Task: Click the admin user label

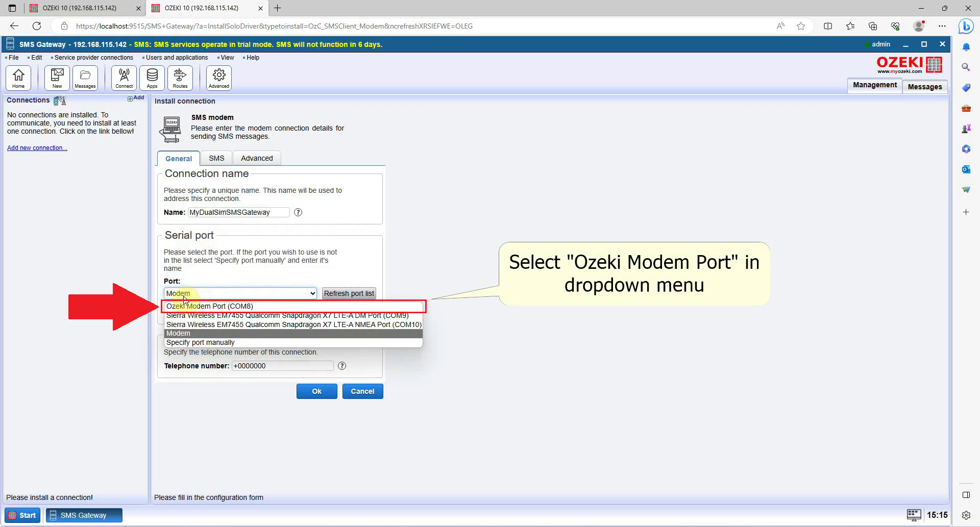Action: pos(880,44)
